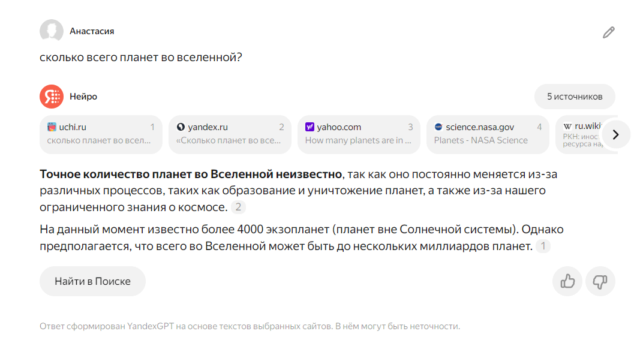The image size is (643, 364).
Task: Open the partially visible ru.wiki source card
Action: point(579,134)
